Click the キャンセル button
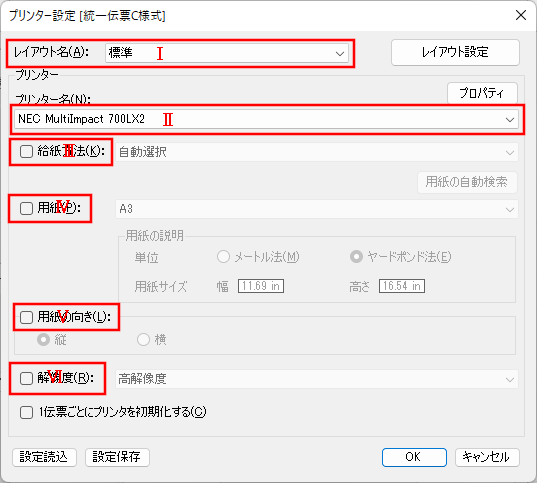Screen dimensions: 537x483 487,457
